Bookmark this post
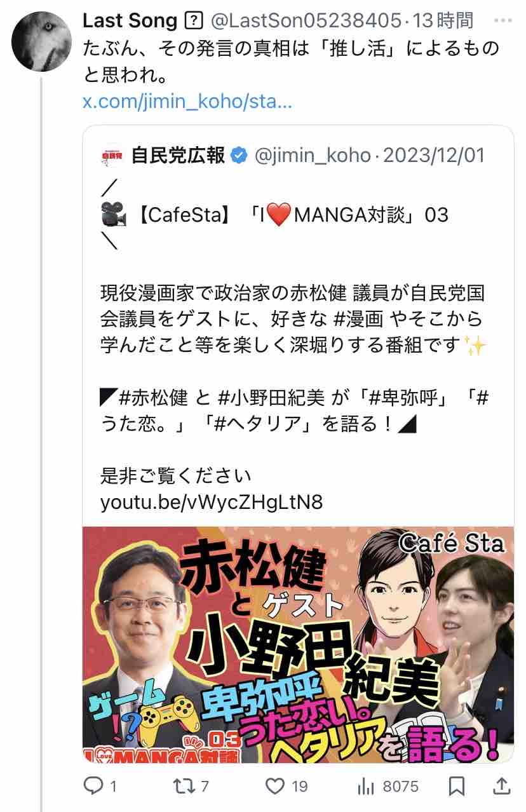The height and width of the screenshot is (812, 526). (x=456, y=787)
